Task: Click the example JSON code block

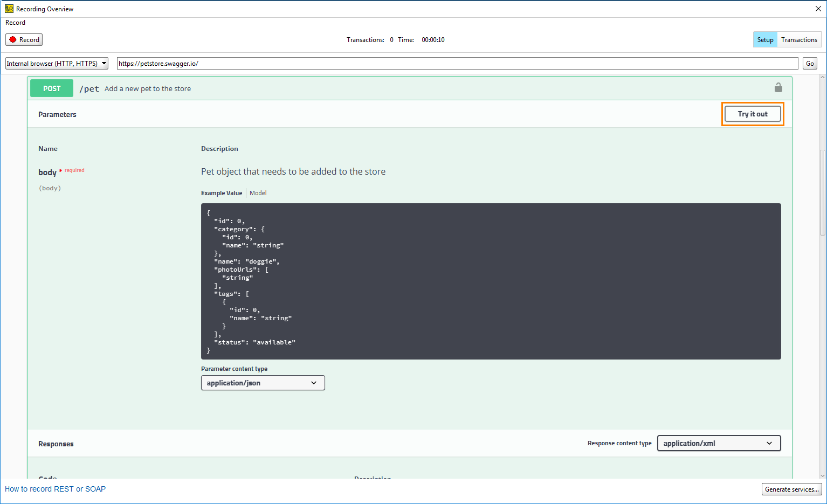Action: [x=491, y=281]
